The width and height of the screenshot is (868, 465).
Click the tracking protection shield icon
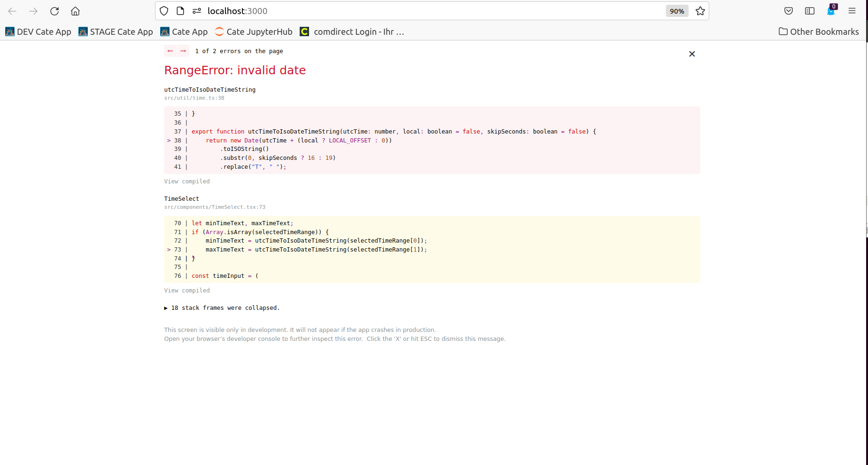click(x=163, y=11)
